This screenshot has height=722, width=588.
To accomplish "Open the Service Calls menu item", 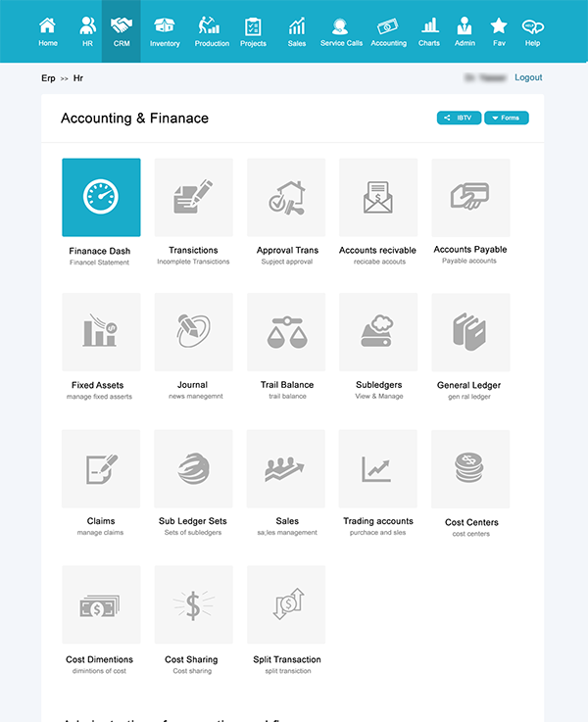I will point(340,31).
